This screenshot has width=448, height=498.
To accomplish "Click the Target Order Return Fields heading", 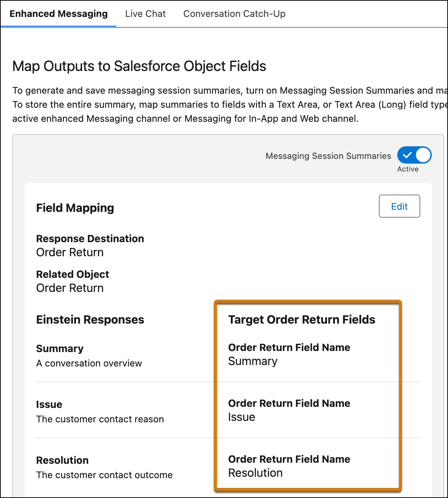I will coord(301,320).
